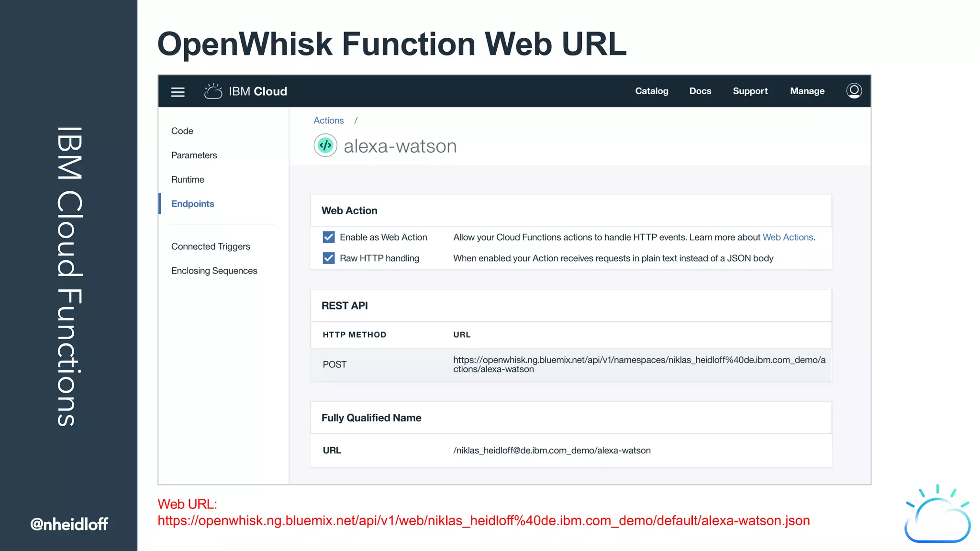
Task: Uncheck Enable as Web Action checkbox
Action: 329,237
